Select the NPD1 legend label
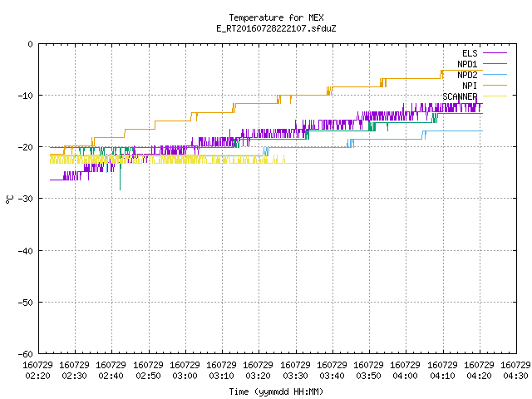 coord(467,64)
